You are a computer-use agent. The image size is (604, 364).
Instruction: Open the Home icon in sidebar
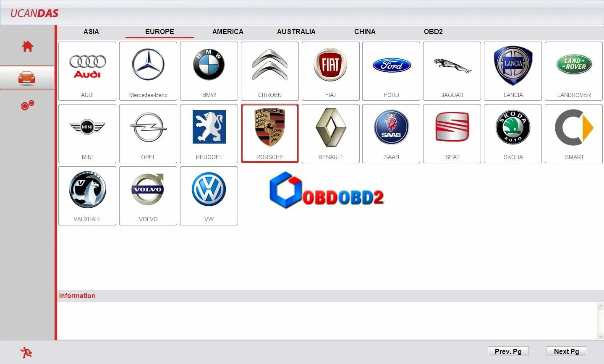pyautogui.click(x=28, y=46)
